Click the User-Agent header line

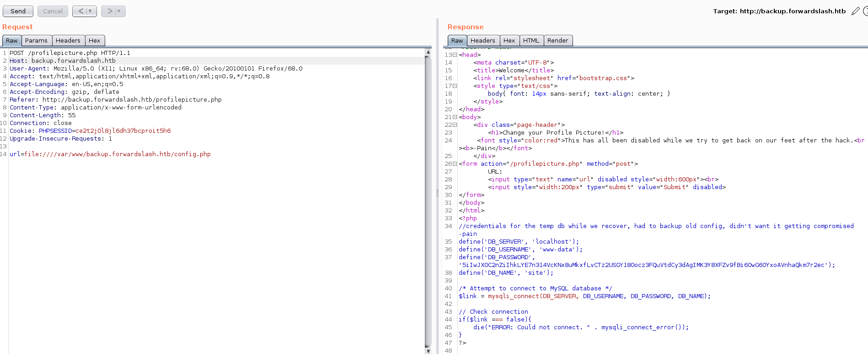tap(156, 68)
